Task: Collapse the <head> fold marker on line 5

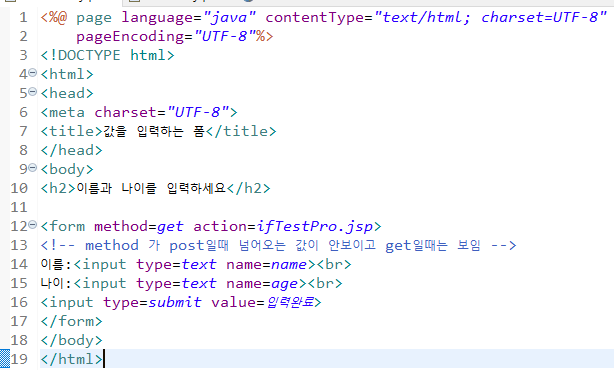Action: tap(33, 92)
